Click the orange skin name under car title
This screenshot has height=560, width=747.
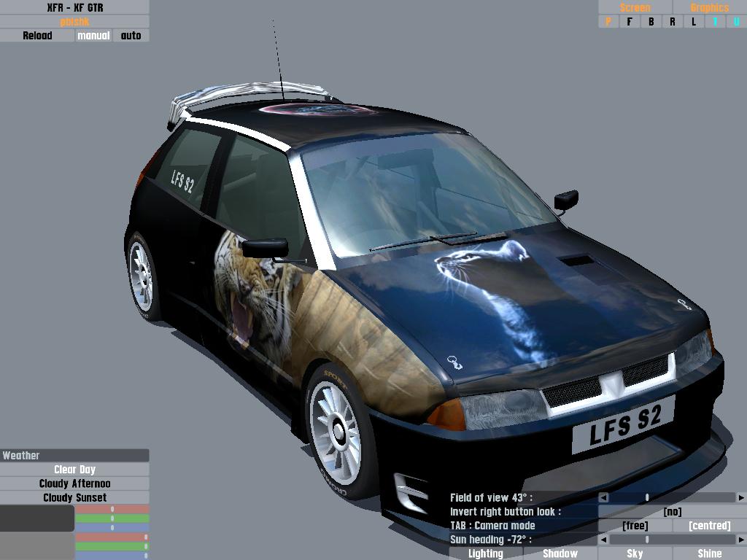coord(75,21)
